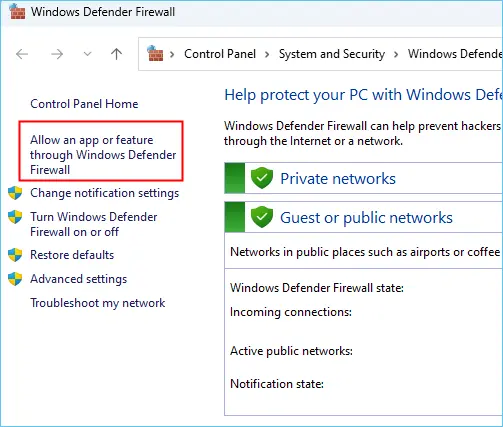
Task: Open the recent locations dropdown chevron
Action: pos(87,54)
